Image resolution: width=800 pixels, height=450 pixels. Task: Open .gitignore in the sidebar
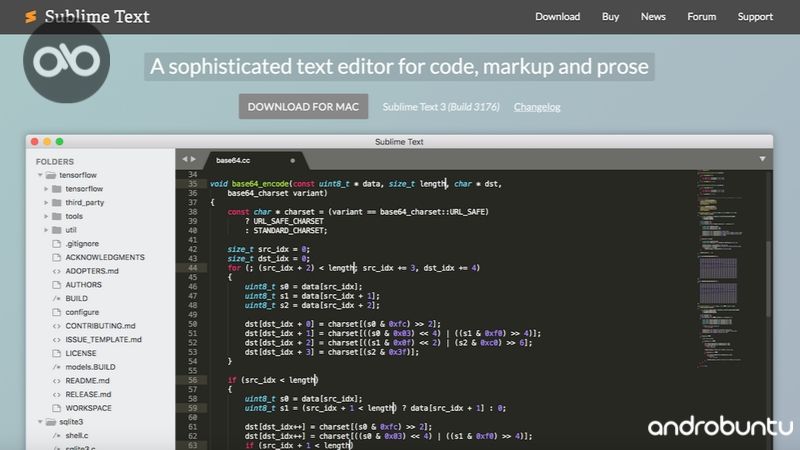82,244
